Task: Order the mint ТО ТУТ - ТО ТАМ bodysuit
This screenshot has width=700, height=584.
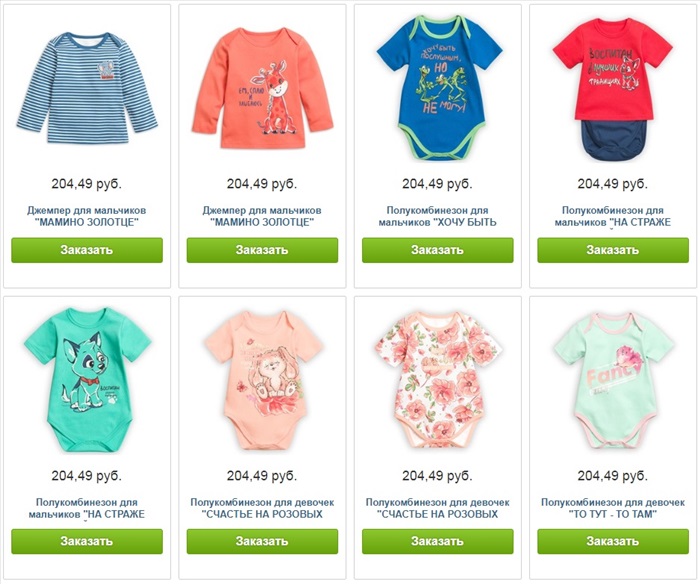Action: coord(613,542)
